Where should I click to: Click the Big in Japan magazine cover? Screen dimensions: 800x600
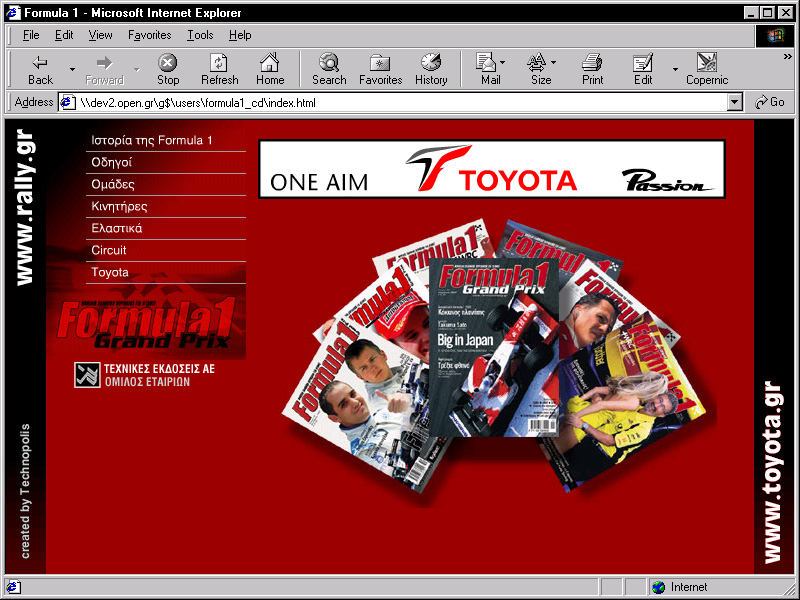494,347
